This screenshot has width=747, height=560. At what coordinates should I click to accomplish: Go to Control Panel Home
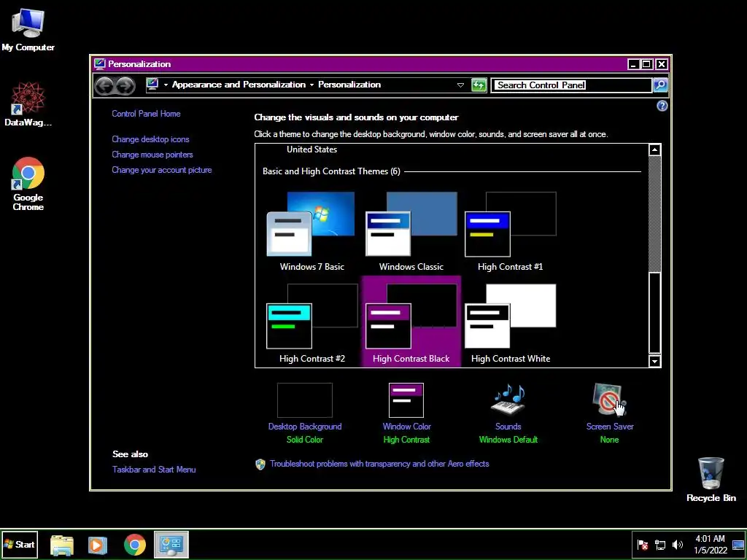(146, 113)
